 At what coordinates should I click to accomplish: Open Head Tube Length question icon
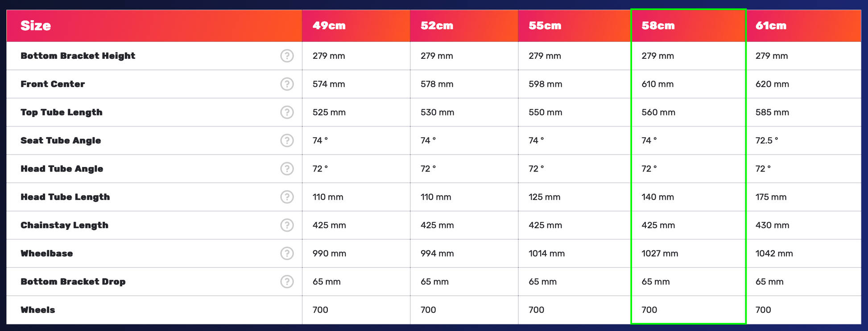[x=287, y=197]
